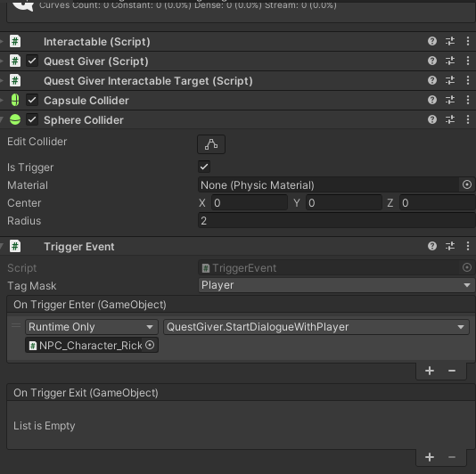Viewport: 476px width, 474px height.
Task: Open help for Capsule Collider
Action: tap(432, 100)
